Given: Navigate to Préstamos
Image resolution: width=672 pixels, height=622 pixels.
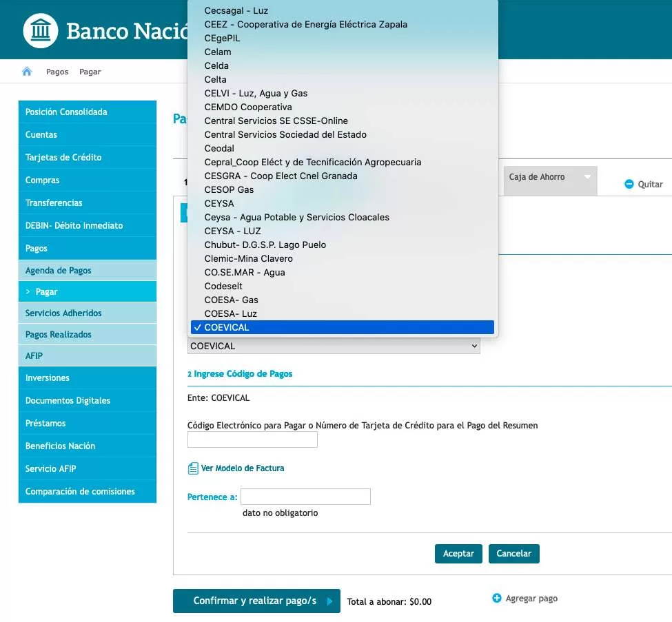Looking at the screenshot, I should pyautogui.click(x=88, y=423).
